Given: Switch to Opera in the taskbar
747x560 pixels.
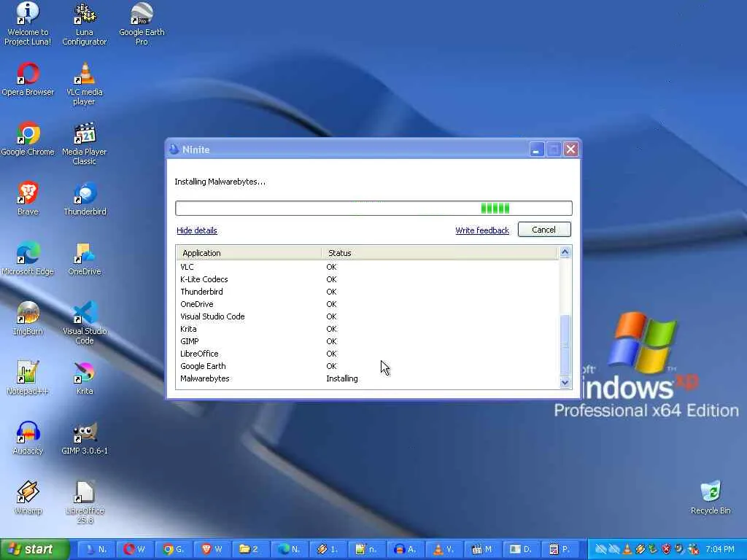Looking at the screenshot, I should [x=134, y=550].
